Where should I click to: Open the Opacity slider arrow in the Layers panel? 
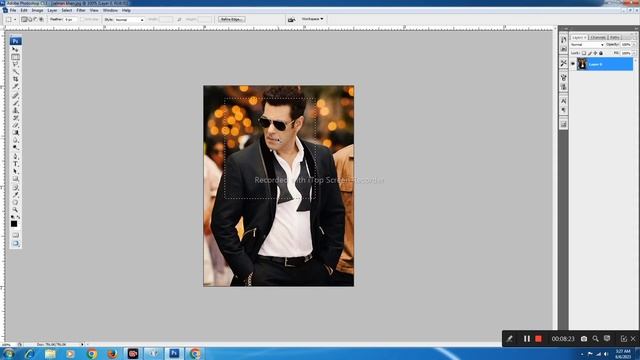634,44
